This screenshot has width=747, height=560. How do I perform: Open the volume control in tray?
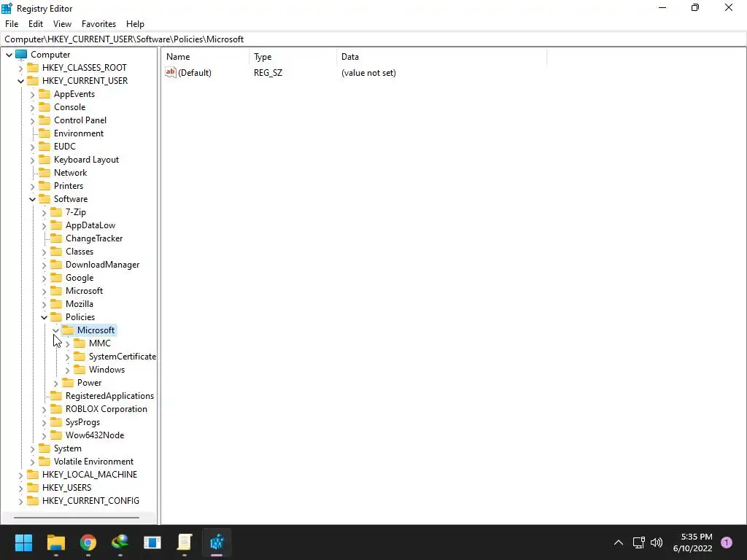[x=657, y=542]
